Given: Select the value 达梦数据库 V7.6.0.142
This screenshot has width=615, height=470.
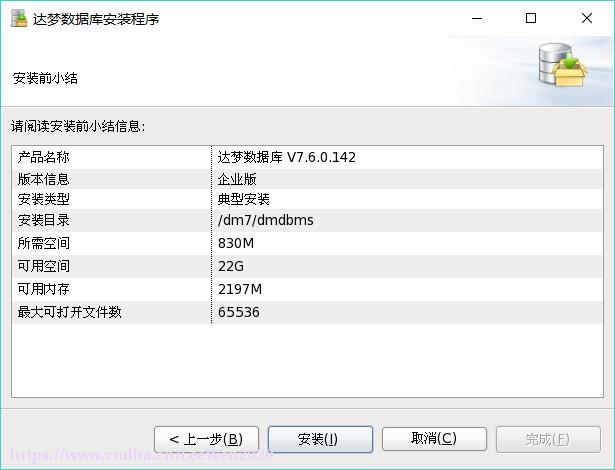Looking at the screenshot, I should [287, 157].
